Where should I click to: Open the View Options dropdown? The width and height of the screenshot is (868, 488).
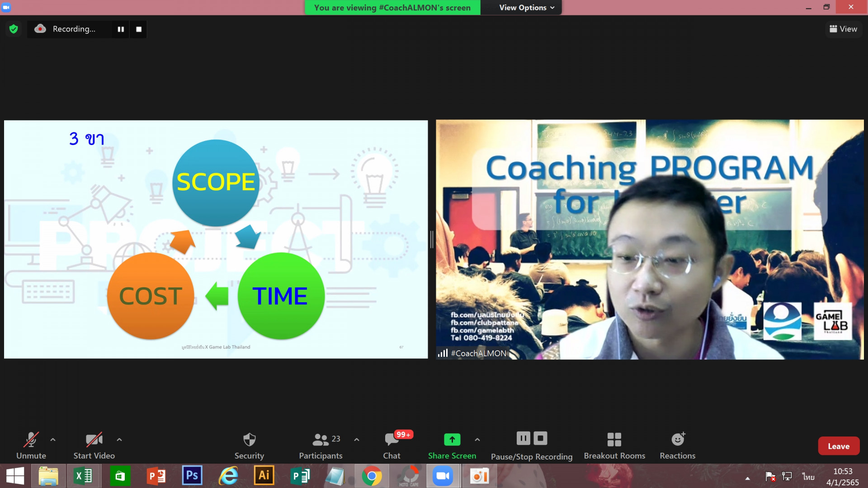click(x=527, y=8)
